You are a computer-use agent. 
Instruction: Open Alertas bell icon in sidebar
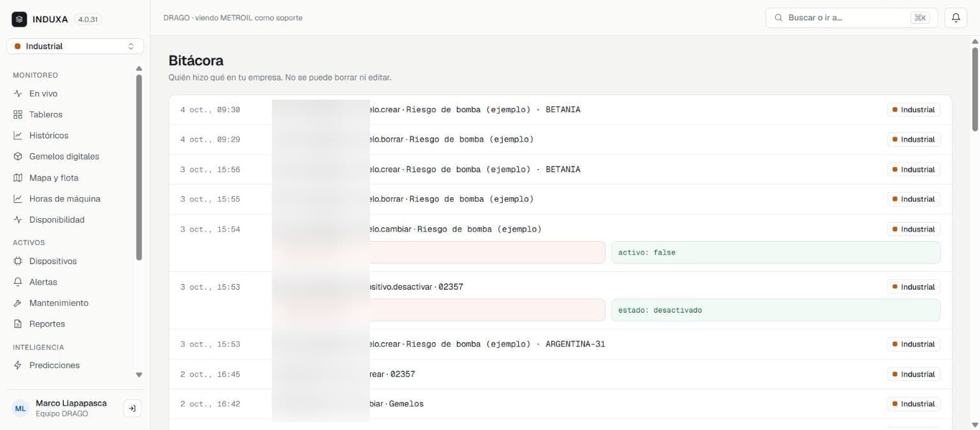tap(18, 282)
